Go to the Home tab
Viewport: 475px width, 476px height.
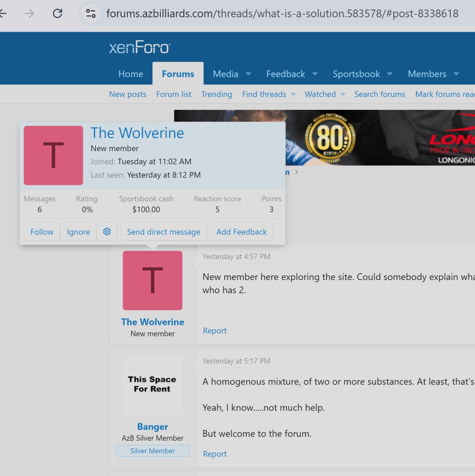click(131, 74)
